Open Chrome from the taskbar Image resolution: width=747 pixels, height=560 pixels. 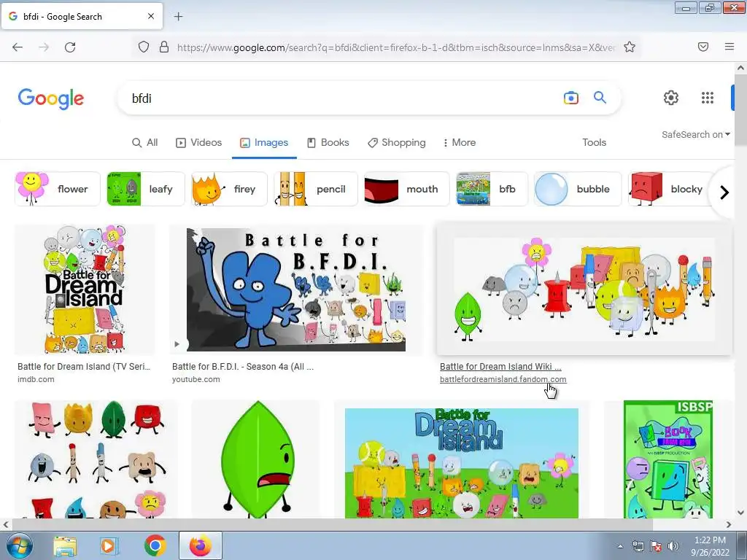155,545
